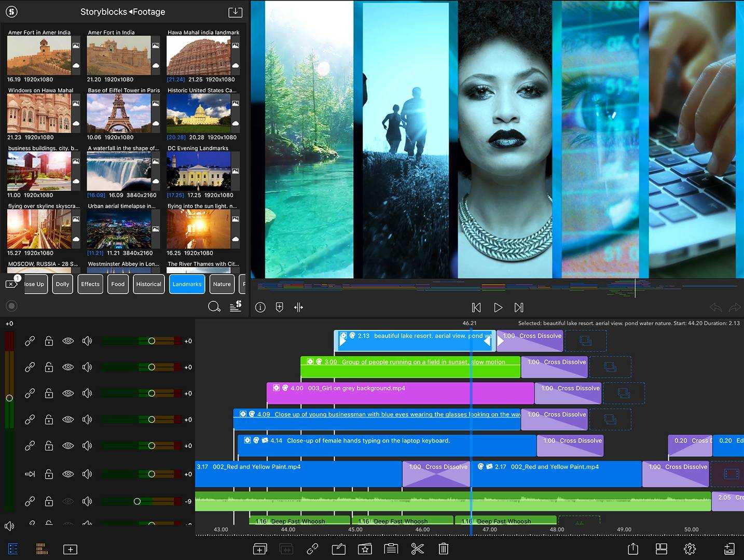Hide the Girl on grey background track
The width and height of the screenshot is (744, 560).
pos(68,393)
